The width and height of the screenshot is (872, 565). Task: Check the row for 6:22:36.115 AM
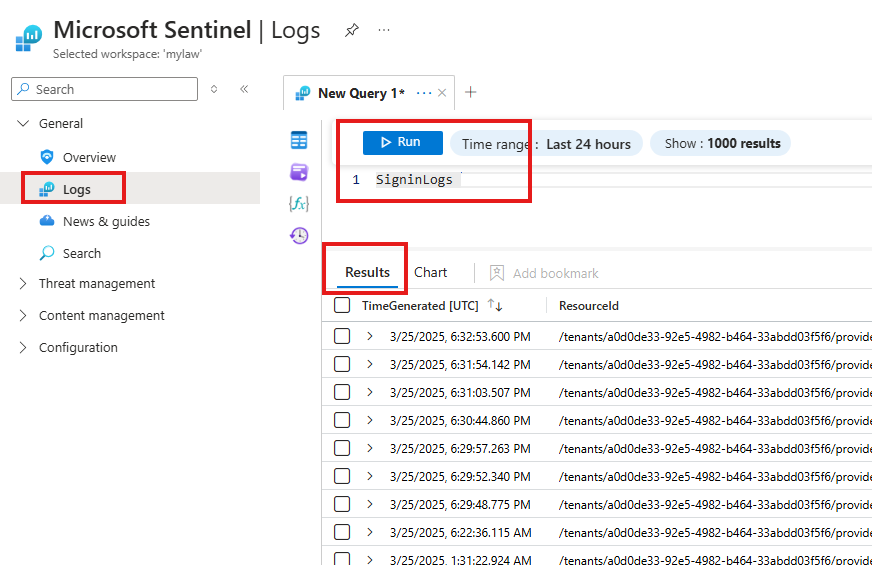(342, 532)
